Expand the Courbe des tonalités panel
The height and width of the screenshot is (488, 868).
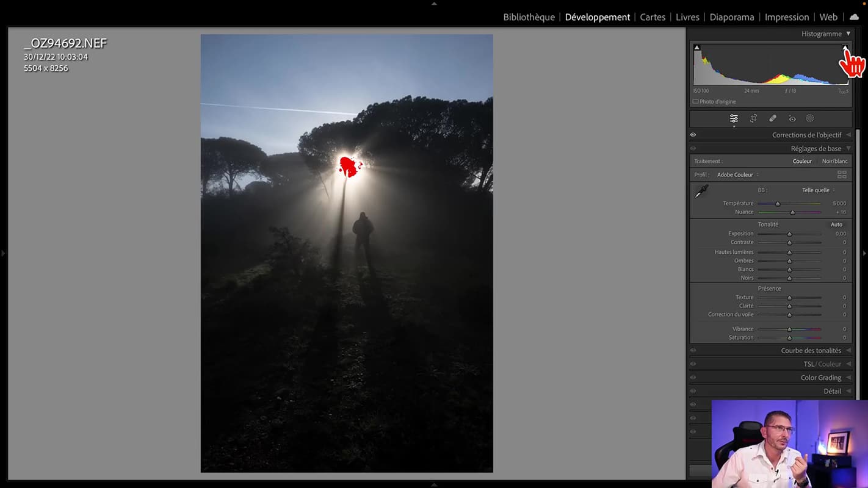click(848, 350)
